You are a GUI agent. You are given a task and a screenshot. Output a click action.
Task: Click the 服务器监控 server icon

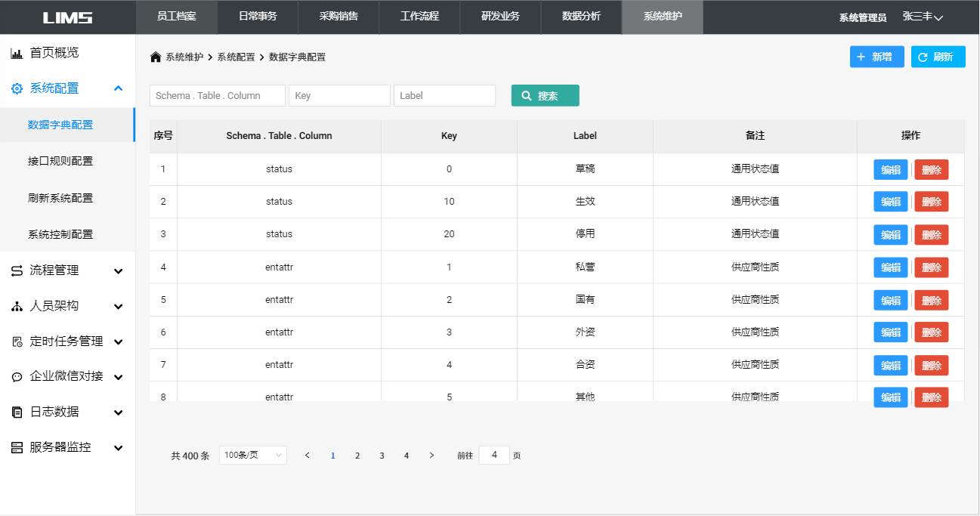[17, 448]
